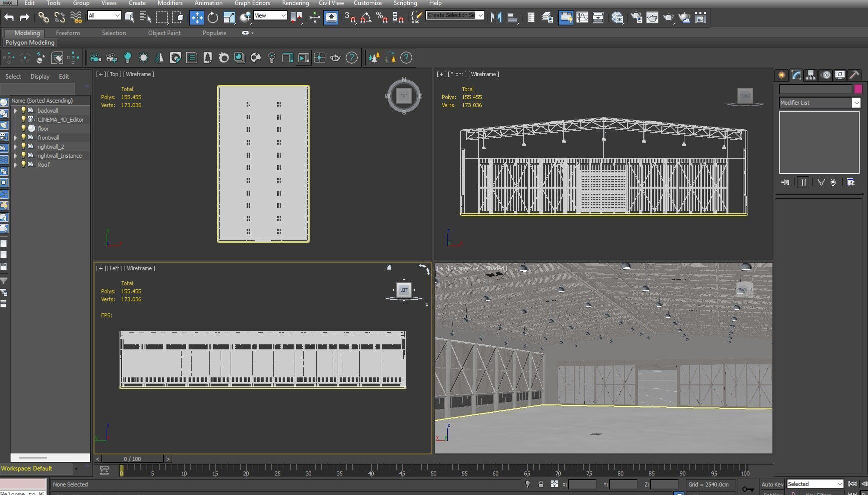868x495 pixels.
Task: Select the CINEMA_4D_Editor item in scene list
Action: (61, 120)
